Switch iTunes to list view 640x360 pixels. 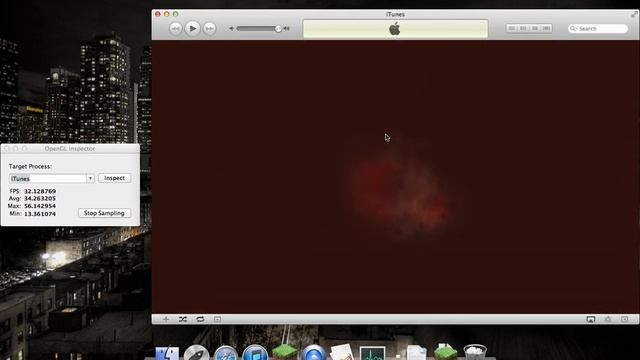click(512, 28)
